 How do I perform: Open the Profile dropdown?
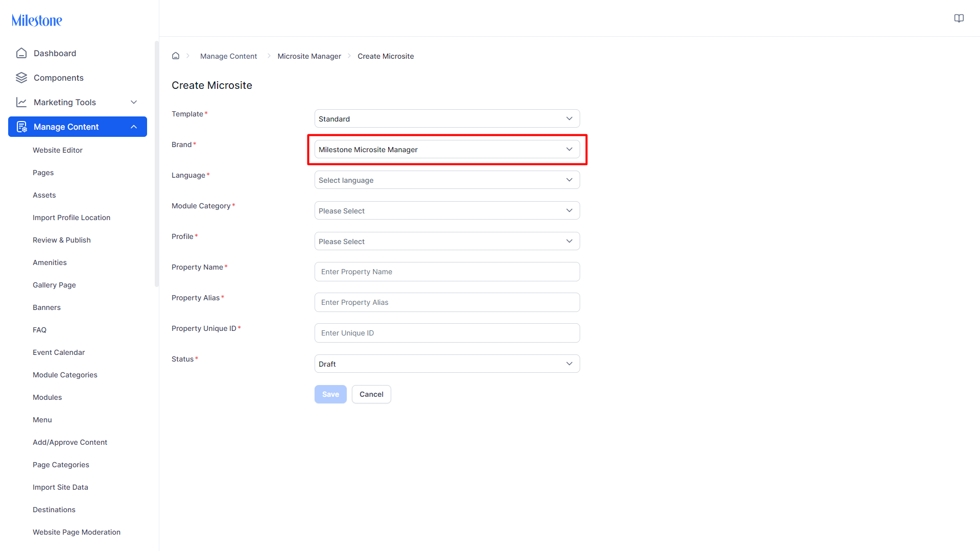click(x=447, y=241)
